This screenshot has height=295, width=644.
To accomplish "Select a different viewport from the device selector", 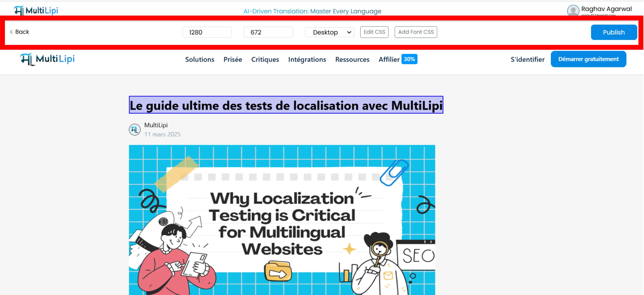I will (x=329, y=32).
